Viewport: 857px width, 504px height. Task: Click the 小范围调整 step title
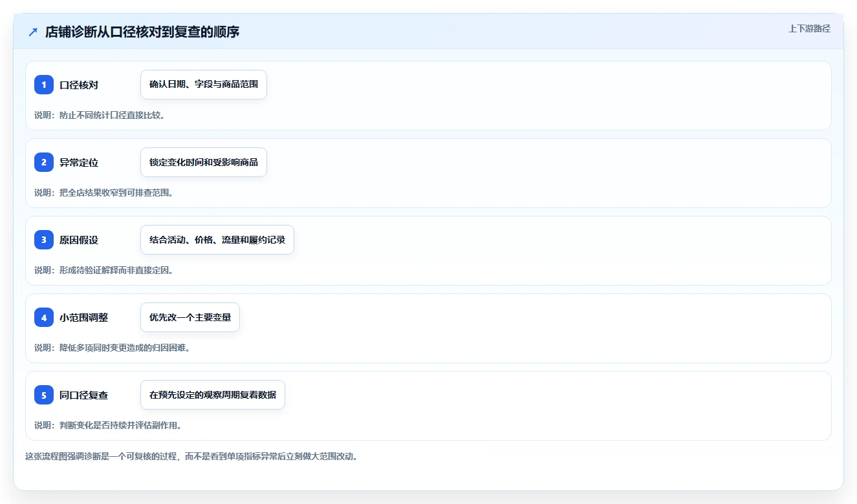click(84, 318)
